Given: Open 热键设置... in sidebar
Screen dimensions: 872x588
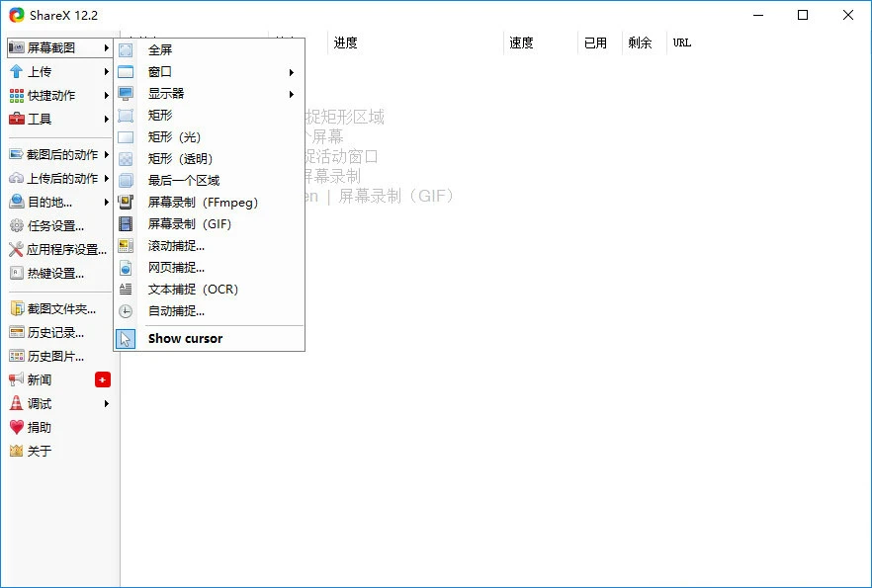Looking at the screenshot, I should tap(59, 273).
